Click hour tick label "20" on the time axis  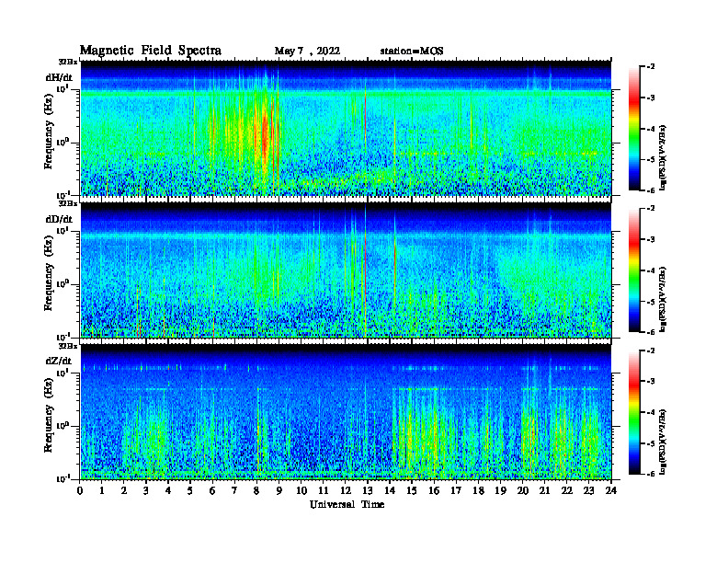pyautogui.click(x=523, y=491)
